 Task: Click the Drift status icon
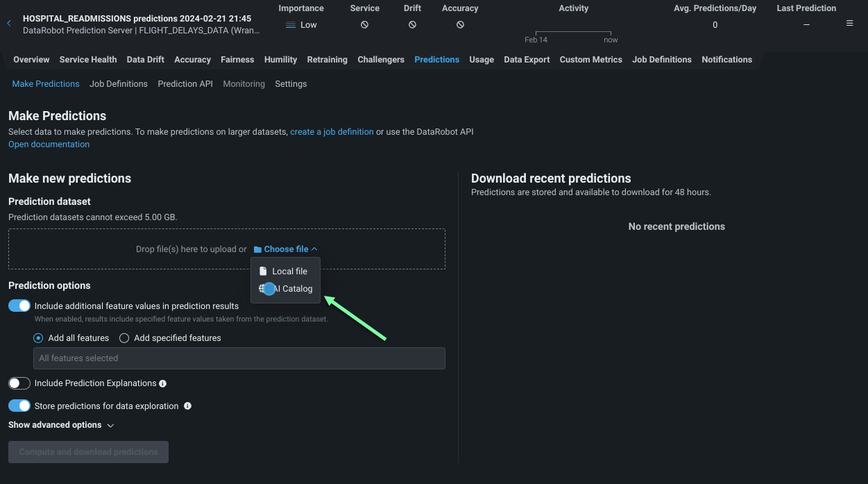412,25
